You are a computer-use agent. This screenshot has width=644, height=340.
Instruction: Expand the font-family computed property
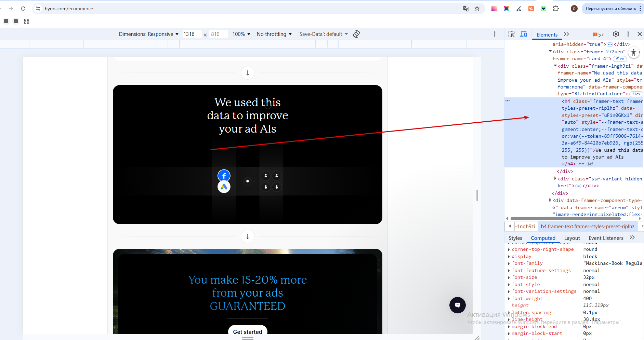(509, 263)
